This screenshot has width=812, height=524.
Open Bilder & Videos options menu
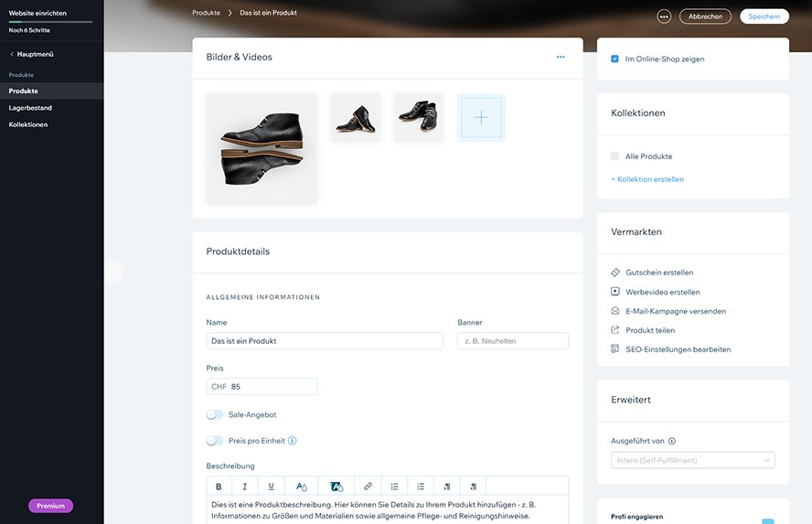(561, 57)
